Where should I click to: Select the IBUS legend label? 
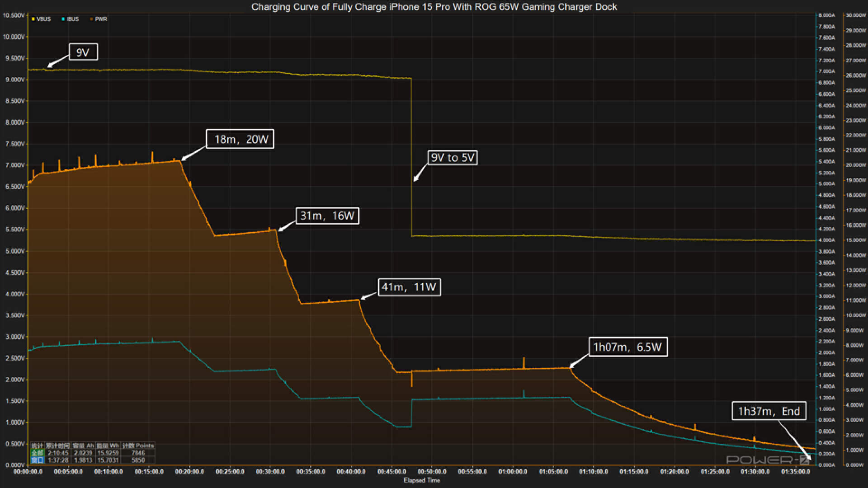[x=73, y=19]
